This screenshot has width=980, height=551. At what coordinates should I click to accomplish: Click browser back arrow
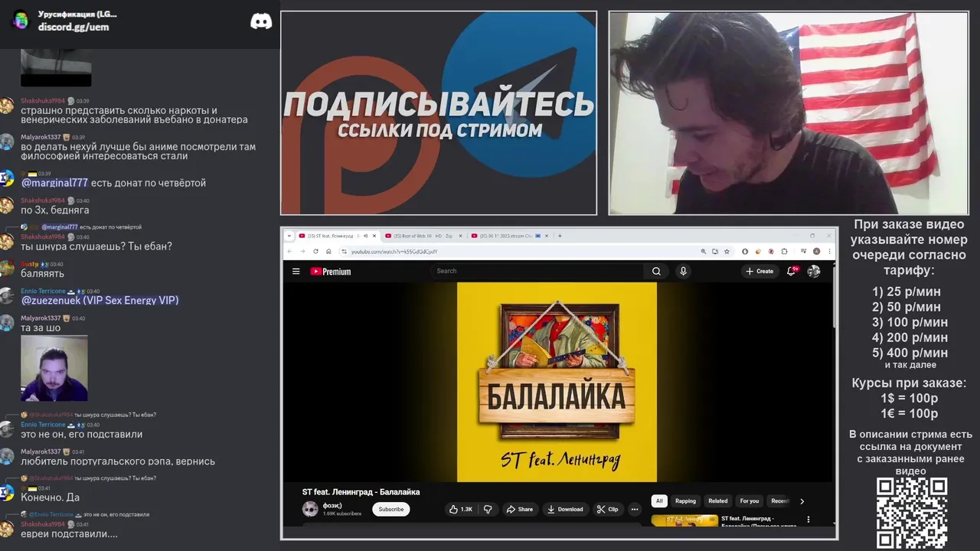[289, 251]
